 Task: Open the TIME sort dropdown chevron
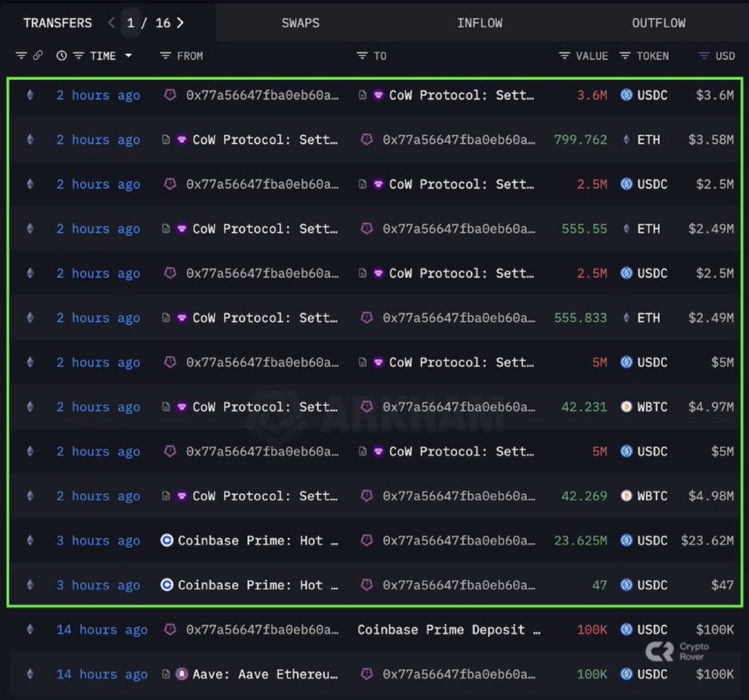pyautogui.click(x=128, y=55)
